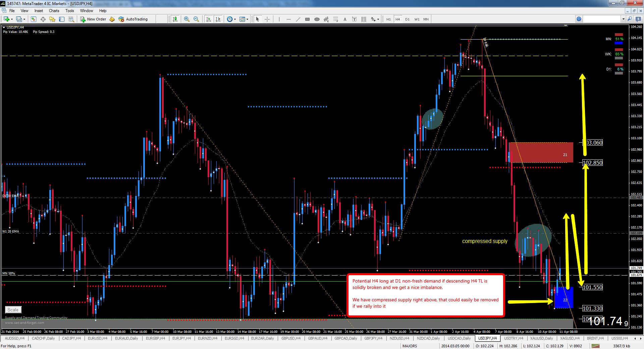Switch to the GBPJPY,H4 chart tab

point(373,338)
